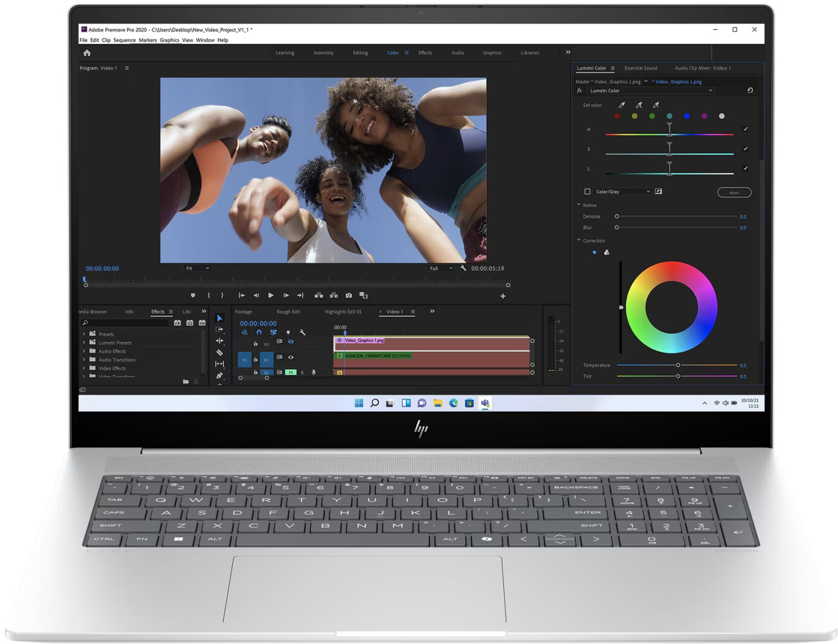Open Microsoft Edge from the taskbar
This screenshot has height=644, width=838.
[x=453, y=403]
